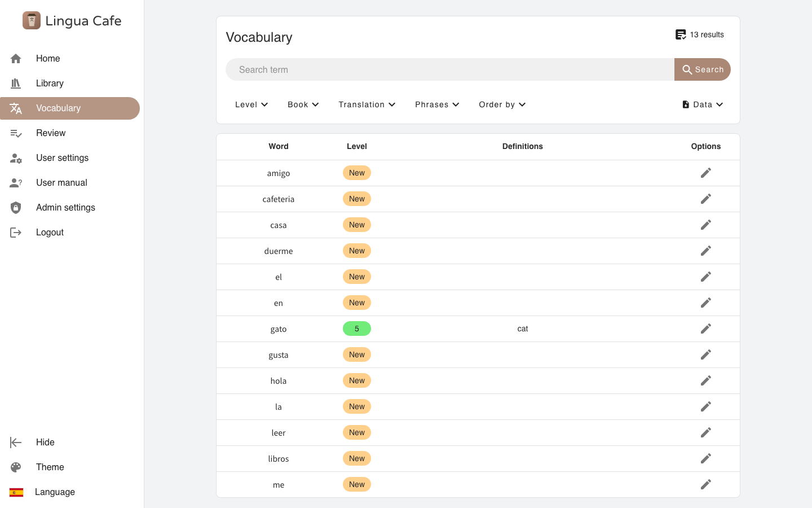Collapse the sidebar with Hide

point(70,443)
